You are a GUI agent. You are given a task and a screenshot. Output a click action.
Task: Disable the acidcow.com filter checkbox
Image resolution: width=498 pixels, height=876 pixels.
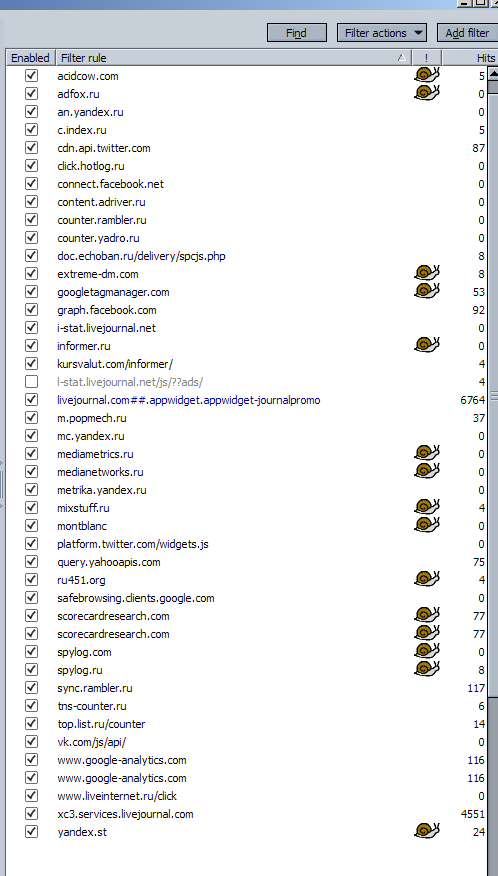[x=31, y=75]
